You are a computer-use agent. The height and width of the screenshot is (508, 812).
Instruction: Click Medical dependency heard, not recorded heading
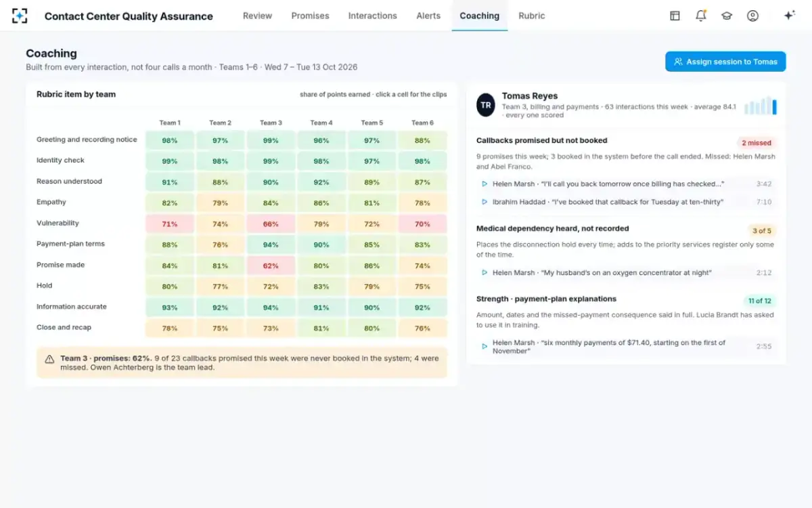click(552, 229)
